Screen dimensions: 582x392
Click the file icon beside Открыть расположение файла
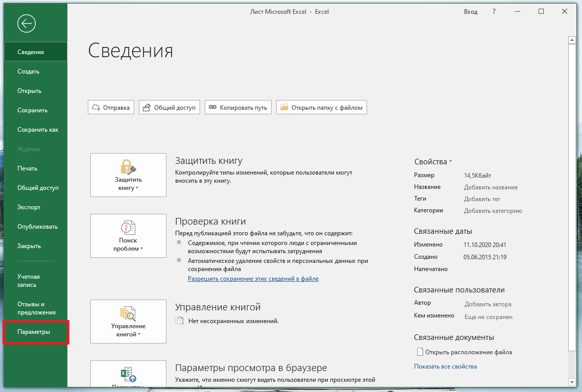pyautogui.click(x=420, y=352)
